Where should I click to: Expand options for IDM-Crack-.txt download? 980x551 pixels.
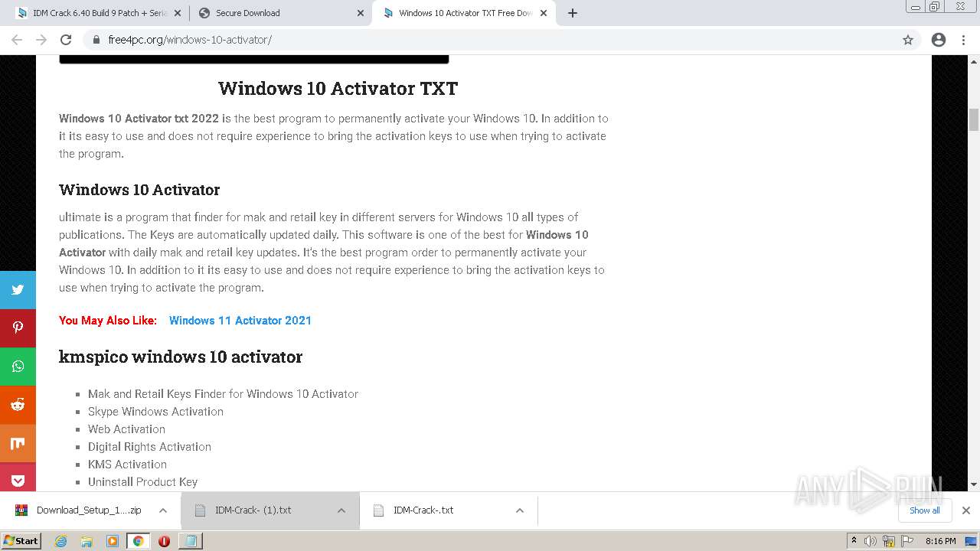pyautogui.click(x=520, y=510)
